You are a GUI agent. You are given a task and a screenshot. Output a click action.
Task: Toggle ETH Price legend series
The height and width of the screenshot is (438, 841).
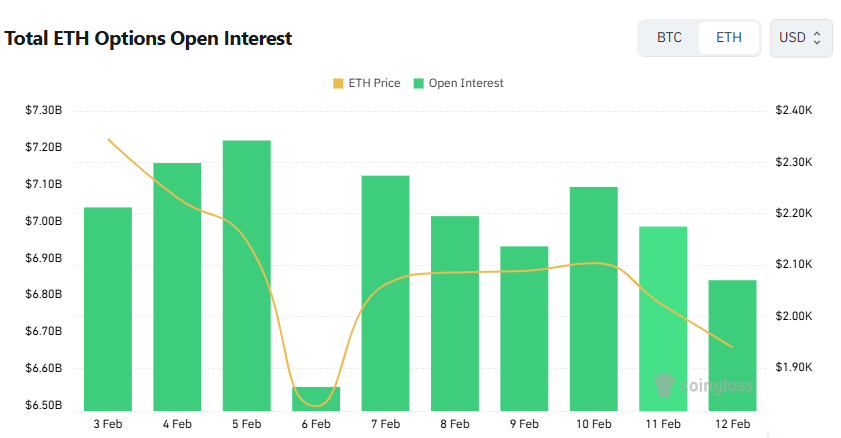coord(373,83)
